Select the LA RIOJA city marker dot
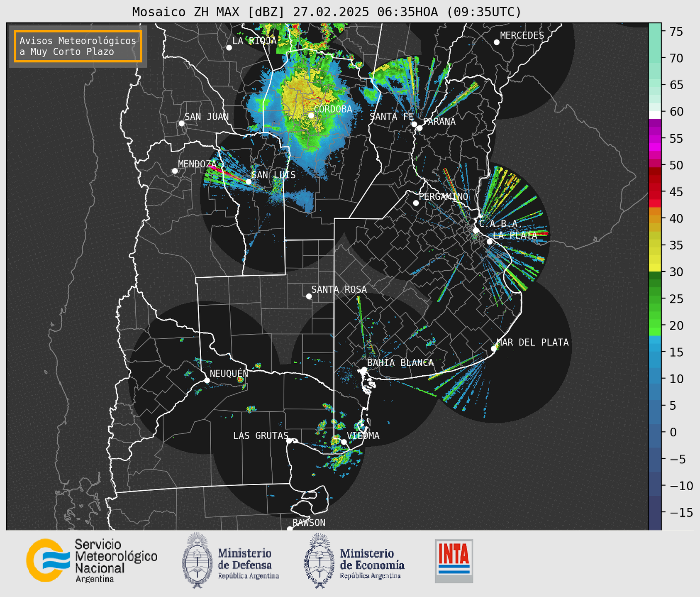The image size is (700, 597). 229,48
